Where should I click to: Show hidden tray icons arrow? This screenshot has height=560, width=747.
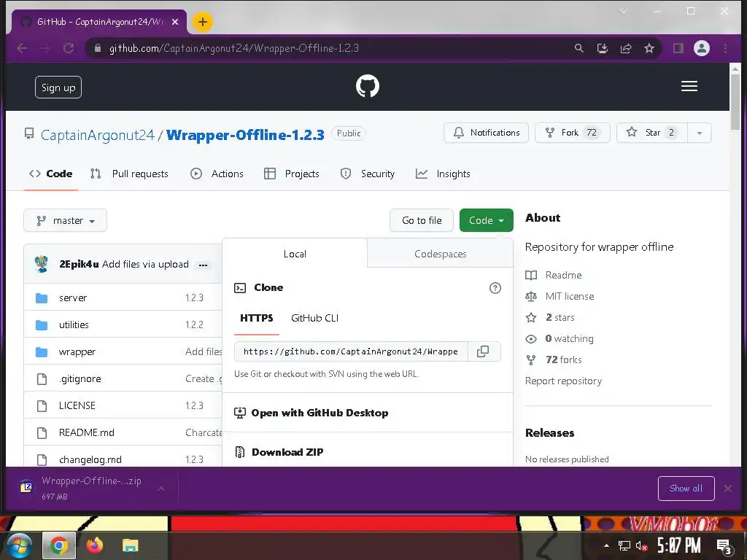tap(606, 545)
